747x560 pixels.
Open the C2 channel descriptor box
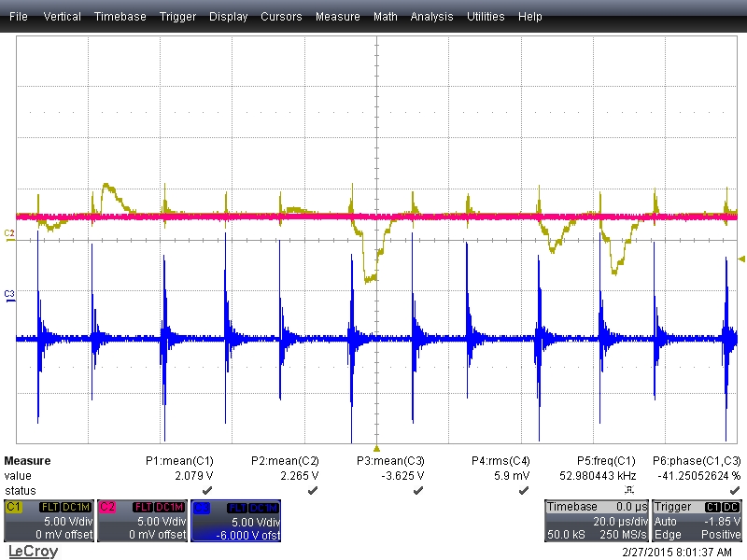tap(142, 521)
